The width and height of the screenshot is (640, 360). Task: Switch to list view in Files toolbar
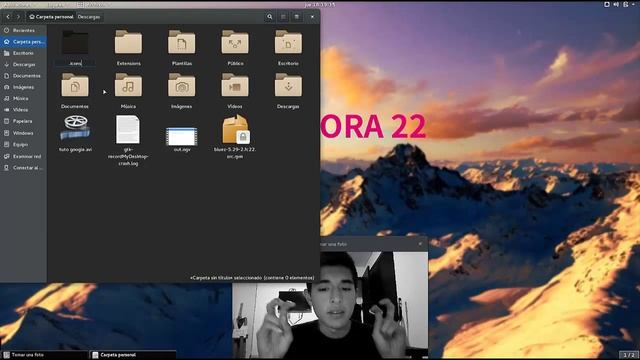click(x=283, y=17)
